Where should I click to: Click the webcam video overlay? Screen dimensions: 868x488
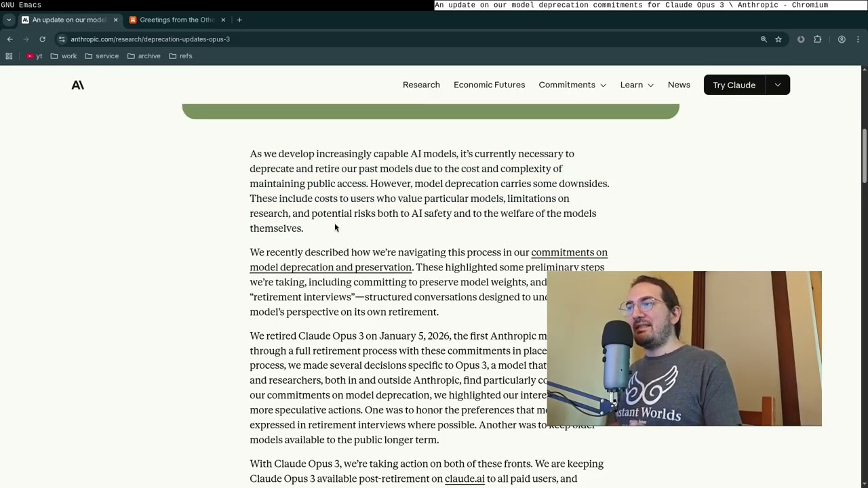point(684,348)
